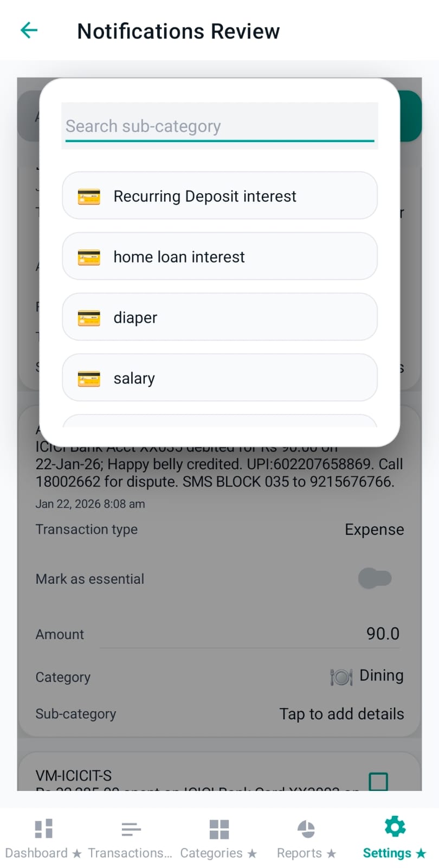This screenshot has height=868, width=439.
Task: Click the card icon beside Recurring Deposit interest
Action: coord(89,196)
